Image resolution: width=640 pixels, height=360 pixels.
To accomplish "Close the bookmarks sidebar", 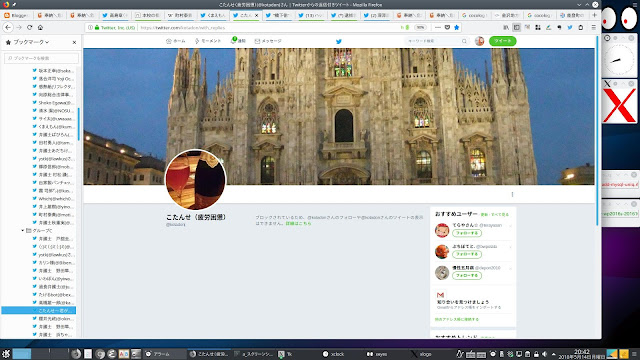I will click(74, 42).
